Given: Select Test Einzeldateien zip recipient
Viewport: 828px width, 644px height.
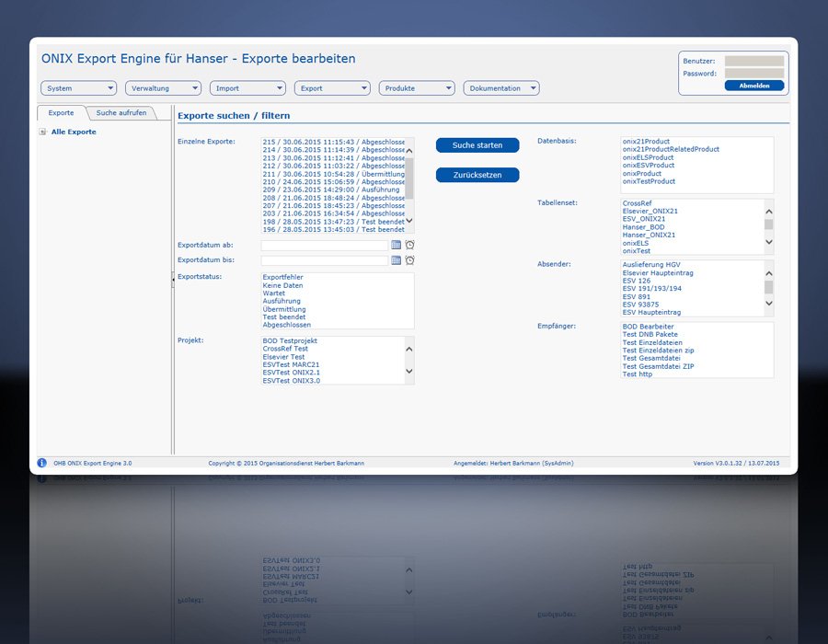Looking at the screenshot, I should tap(658, 351).
